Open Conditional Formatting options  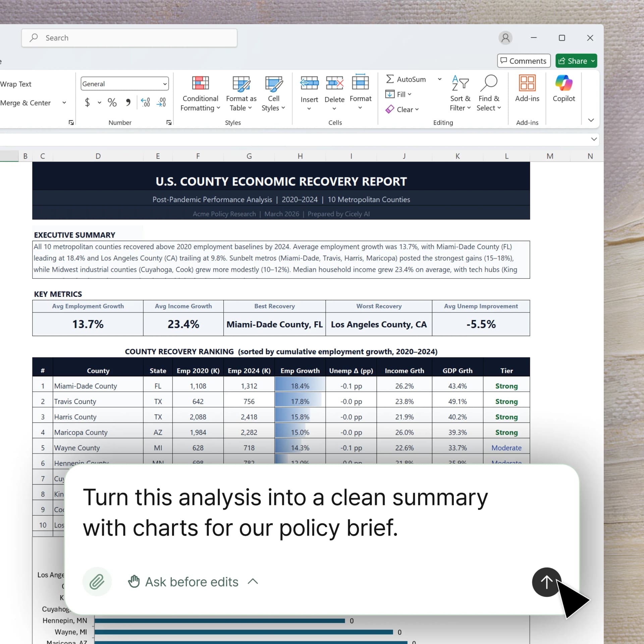coord(200,94)
